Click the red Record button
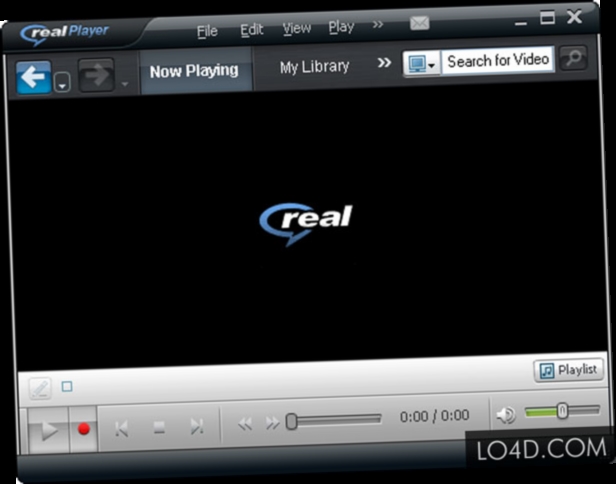Viewport: 616px width, 484px height. [83, 429]
